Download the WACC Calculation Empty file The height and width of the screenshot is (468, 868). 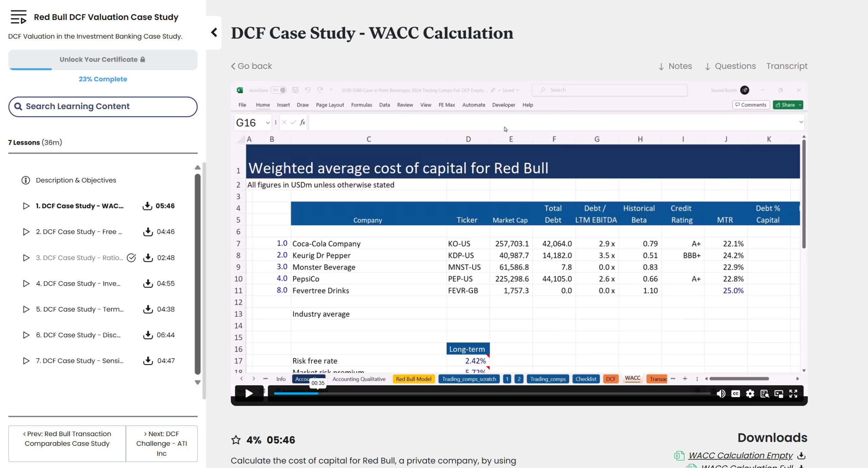pyautogui.click(x=741, y=455)
